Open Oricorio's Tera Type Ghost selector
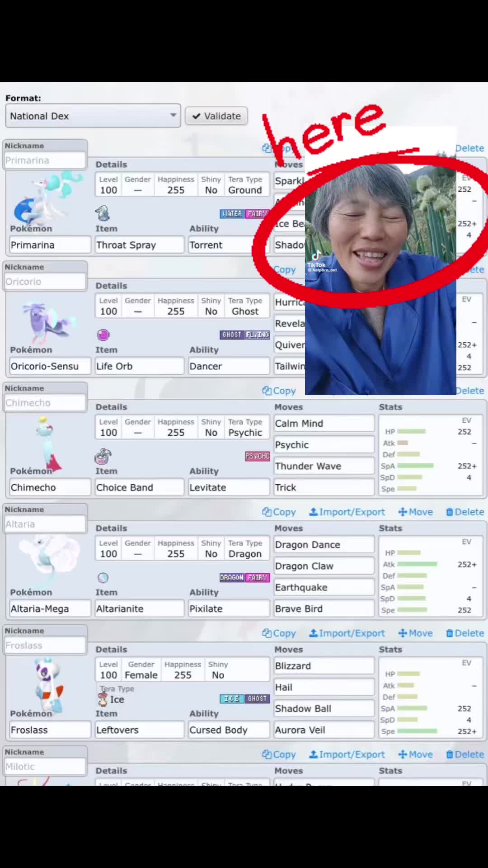 (245, 306)
